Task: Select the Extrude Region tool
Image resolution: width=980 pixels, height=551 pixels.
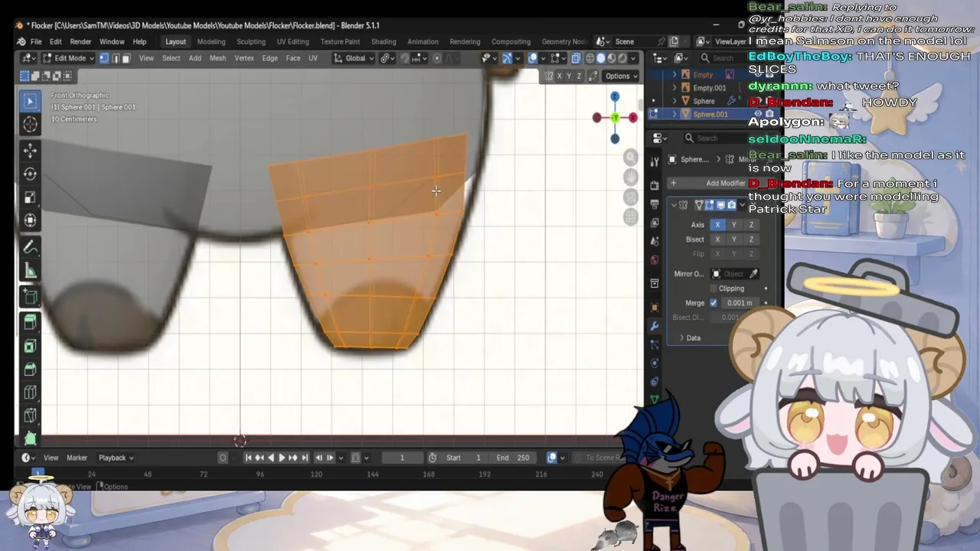Action: [31, 322]
